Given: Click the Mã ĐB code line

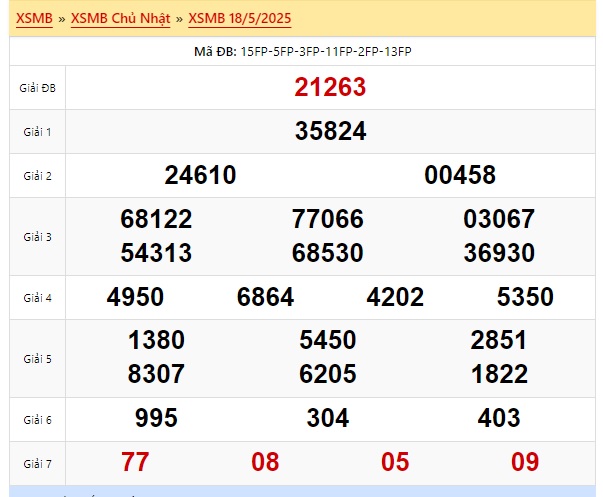Looking at the screenshot, I should click(x=303, y=52).
